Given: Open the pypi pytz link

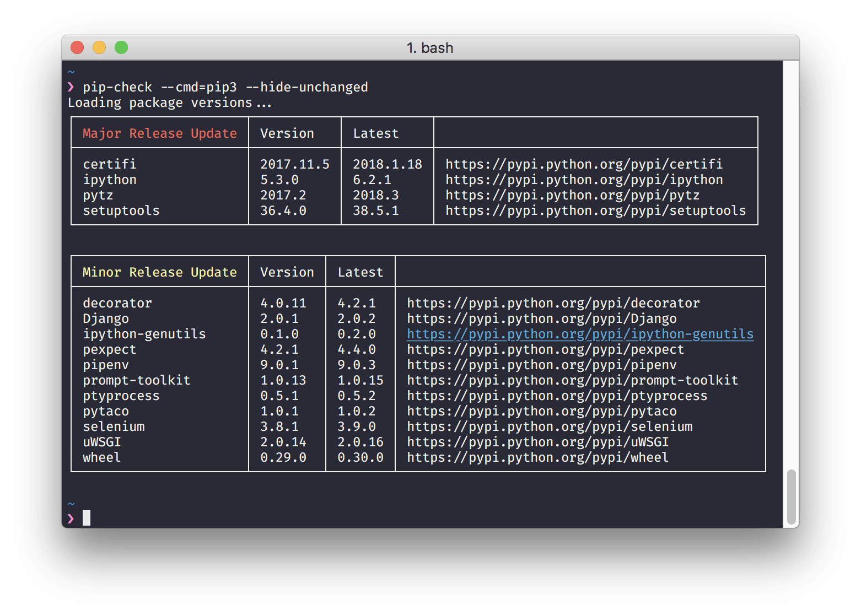Looking at the screenshot, I should point(573,194).
